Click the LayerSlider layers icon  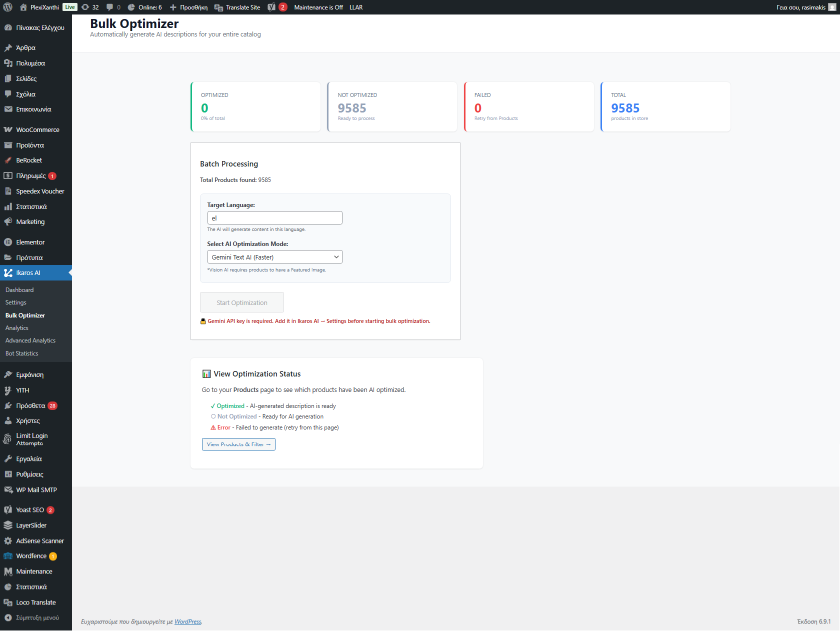click(x=8, y=525)
